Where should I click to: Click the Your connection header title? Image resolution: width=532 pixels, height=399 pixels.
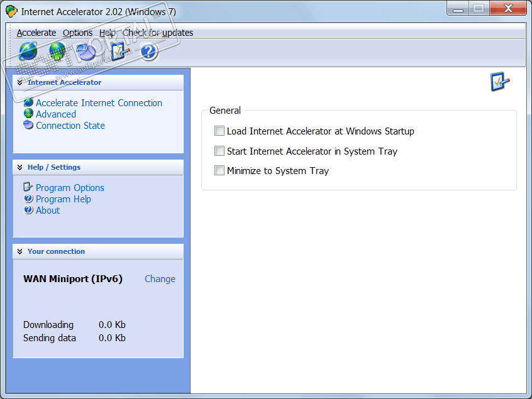click(x=56, y=251)
